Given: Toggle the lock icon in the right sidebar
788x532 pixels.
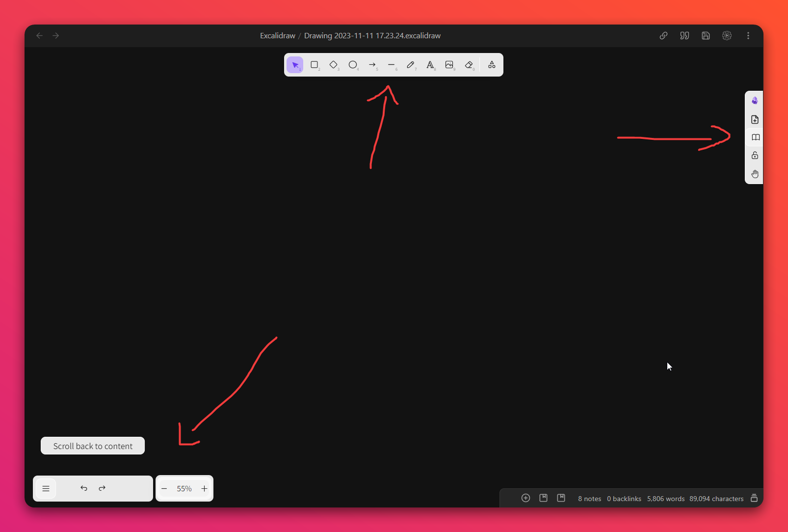Looking at the screenshot, I should point(755,156).
